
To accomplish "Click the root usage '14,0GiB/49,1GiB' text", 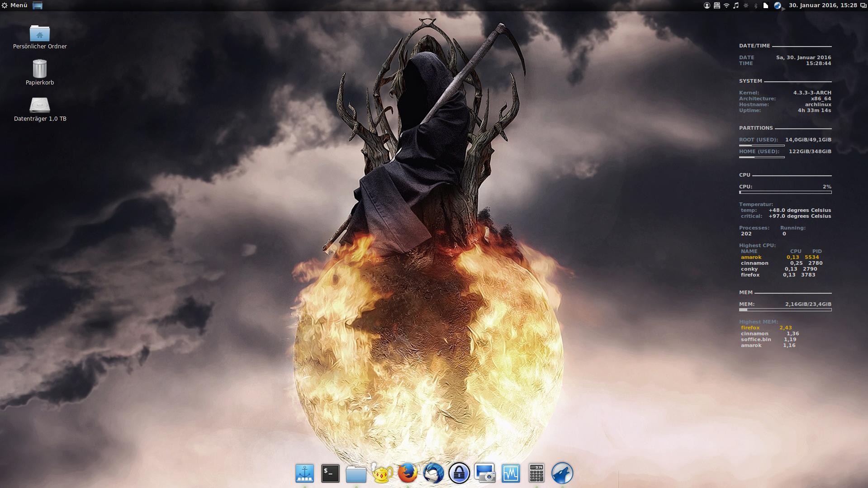I will click(x=808, y=140).
